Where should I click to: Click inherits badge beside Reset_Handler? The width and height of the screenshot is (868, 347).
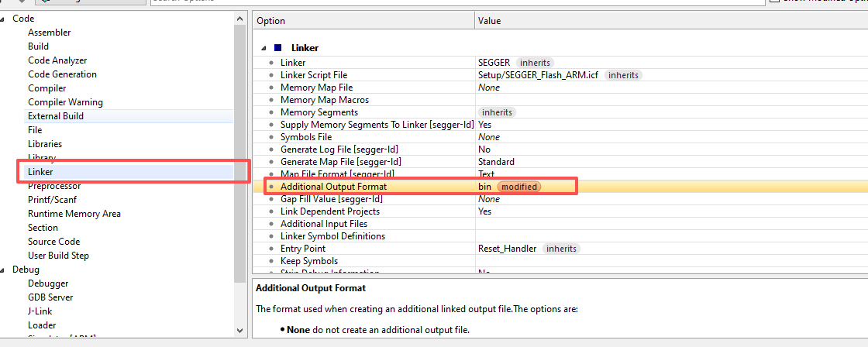click(562, 249)
